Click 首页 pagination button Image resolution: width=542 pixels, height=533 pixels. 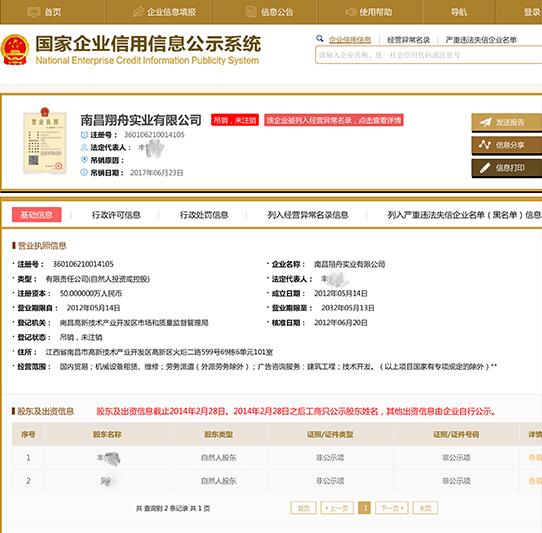pos(303,508)
